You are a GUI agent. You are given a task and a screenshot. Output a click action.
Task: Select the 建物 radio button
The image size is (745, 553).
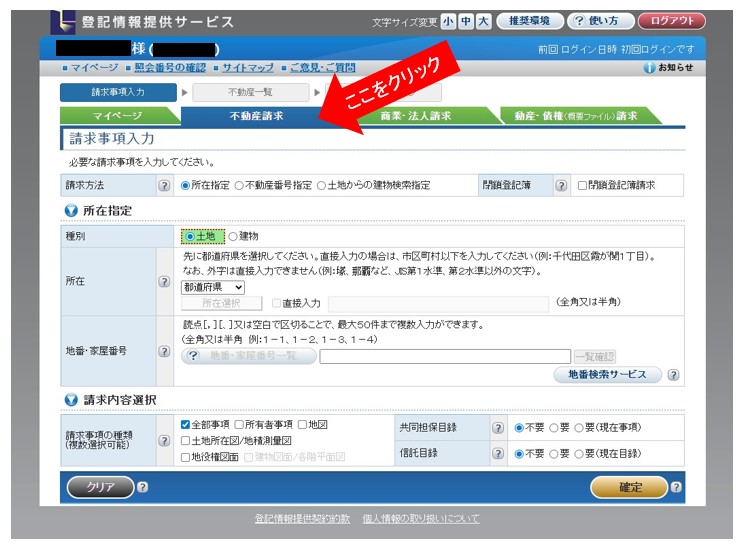pos(233,236)
